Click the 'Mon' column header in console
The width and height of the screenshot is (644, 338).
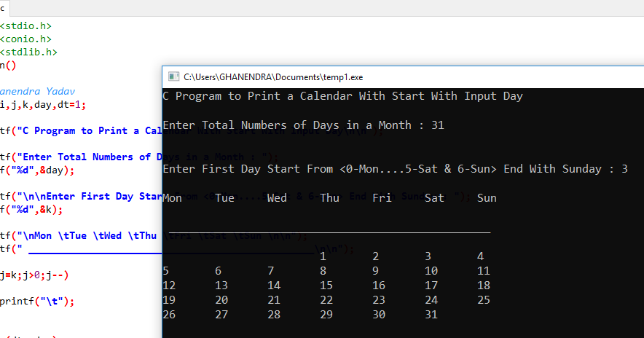[x=173, y=198]
